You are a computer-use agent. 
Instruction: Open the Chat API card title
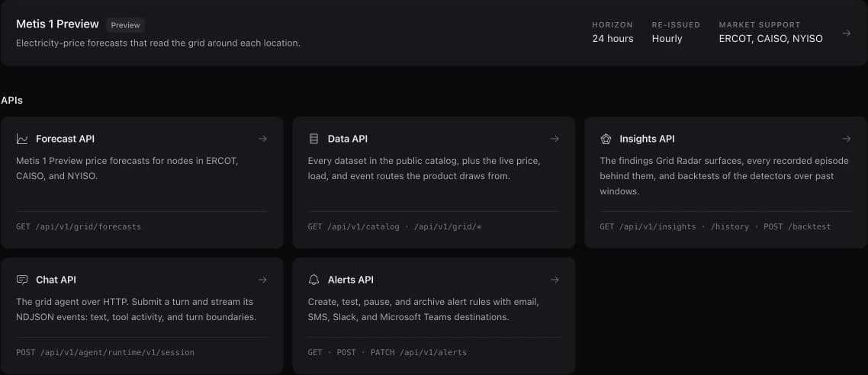click(x=56, y=280)
